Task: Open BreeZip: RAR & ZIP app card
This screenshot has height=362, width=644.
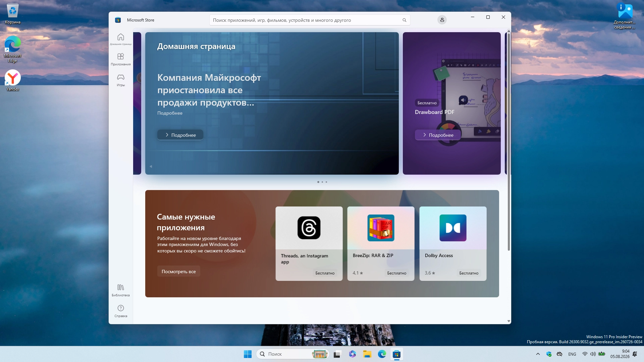Action: (381, 244)
